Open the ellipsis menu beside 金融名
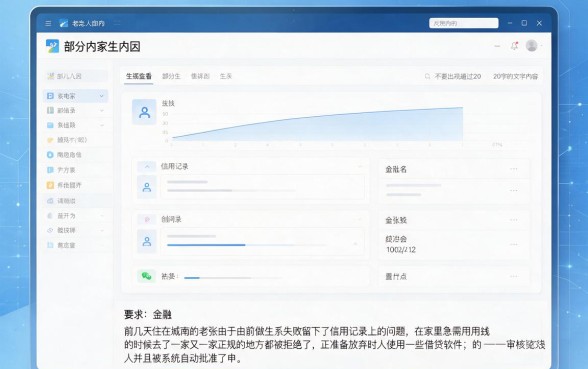The image size is (588, 369). pos(514,169)
